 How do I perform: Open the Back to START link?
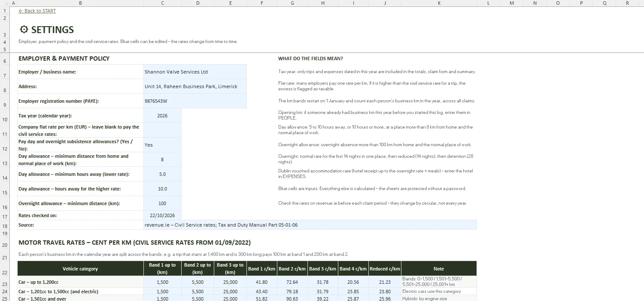[37, 11]
